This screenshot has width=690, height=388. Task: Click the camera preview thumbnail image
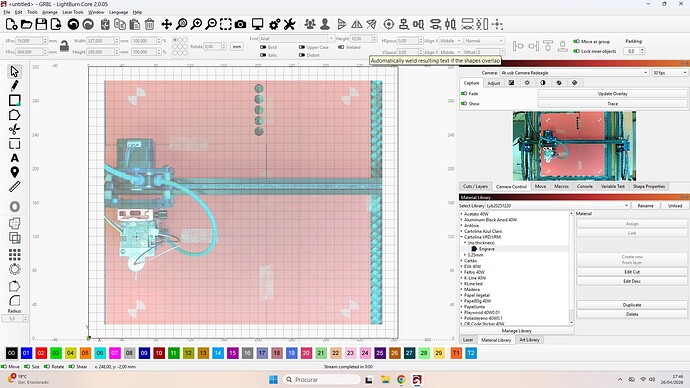(x=574, y=146)
